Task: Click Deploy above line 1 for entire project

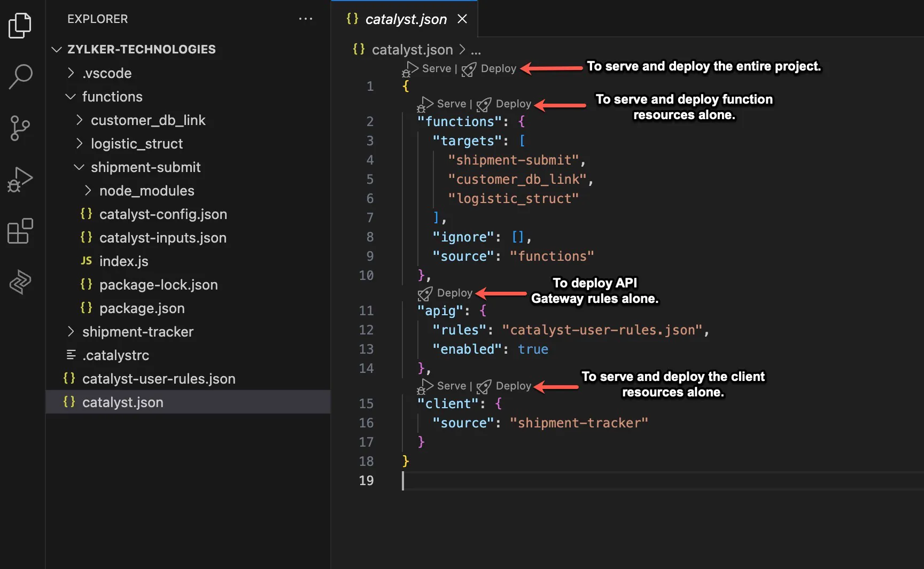Action: 499,68
